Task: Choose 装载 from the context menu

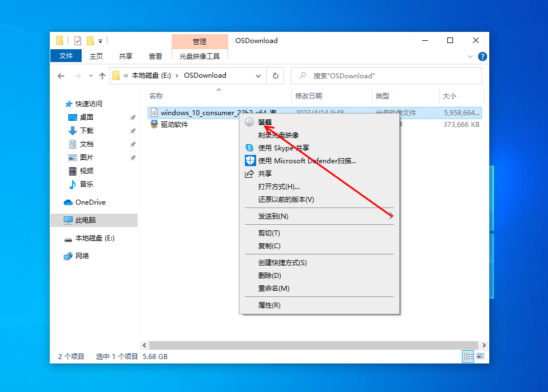Action: click(265, 122)
